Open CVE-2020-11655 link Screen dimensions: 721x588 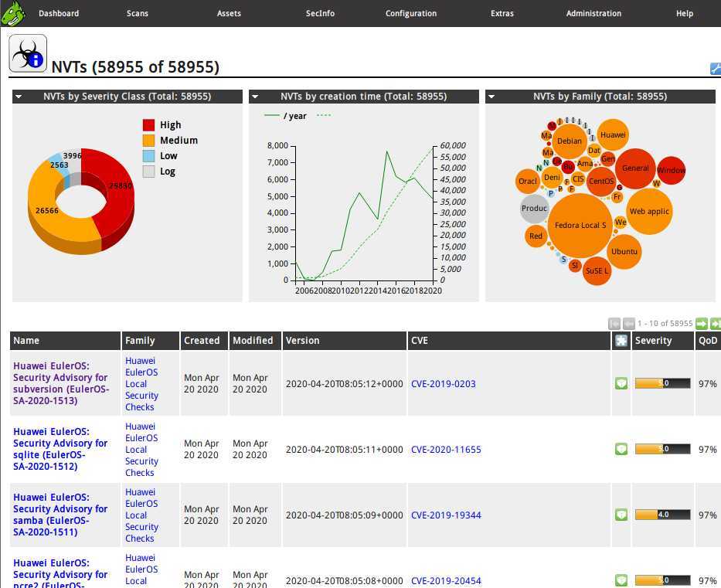pyautogui.click(x=446, y=450)
